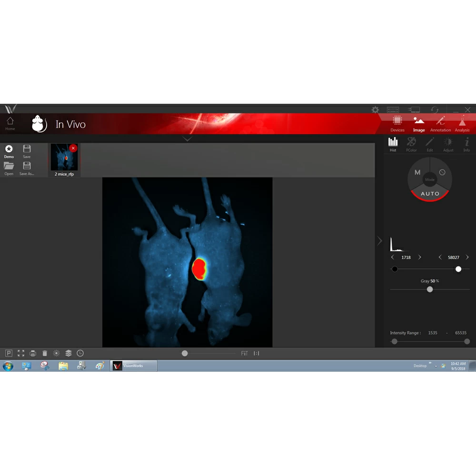The height and width of the screenshot is (476, 476).
Task: Click the histogram graph
Action: [399, 244]
